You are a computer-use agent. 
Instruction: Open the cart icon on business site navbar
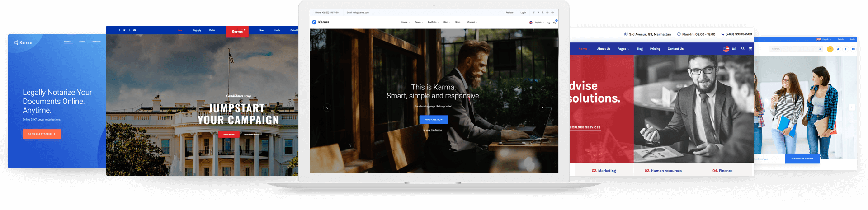pos(750,48)
